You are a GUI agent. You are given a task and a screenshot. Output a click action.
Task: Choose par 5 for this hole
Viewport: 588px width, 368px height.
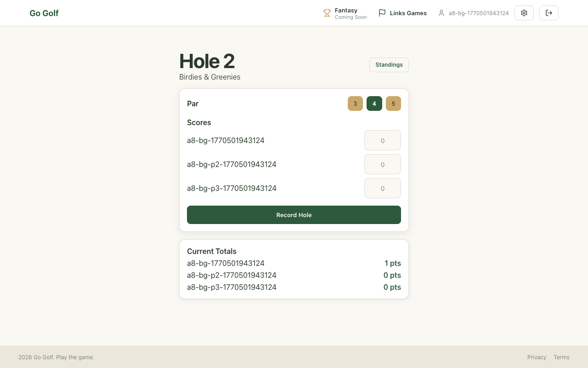[x=393, y=103]
